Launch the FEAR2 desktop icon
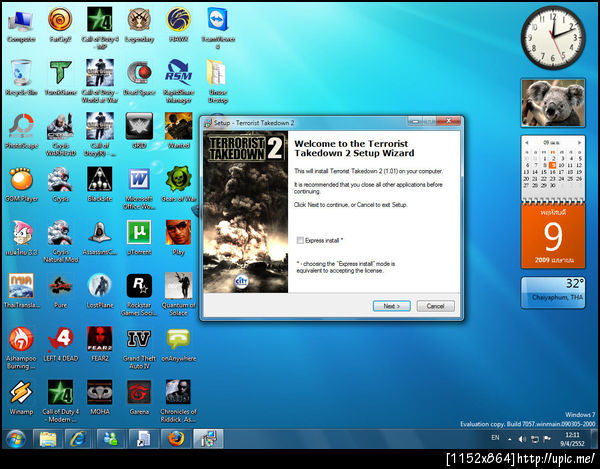This screenshot has height=469, width=600. (100, 344)
